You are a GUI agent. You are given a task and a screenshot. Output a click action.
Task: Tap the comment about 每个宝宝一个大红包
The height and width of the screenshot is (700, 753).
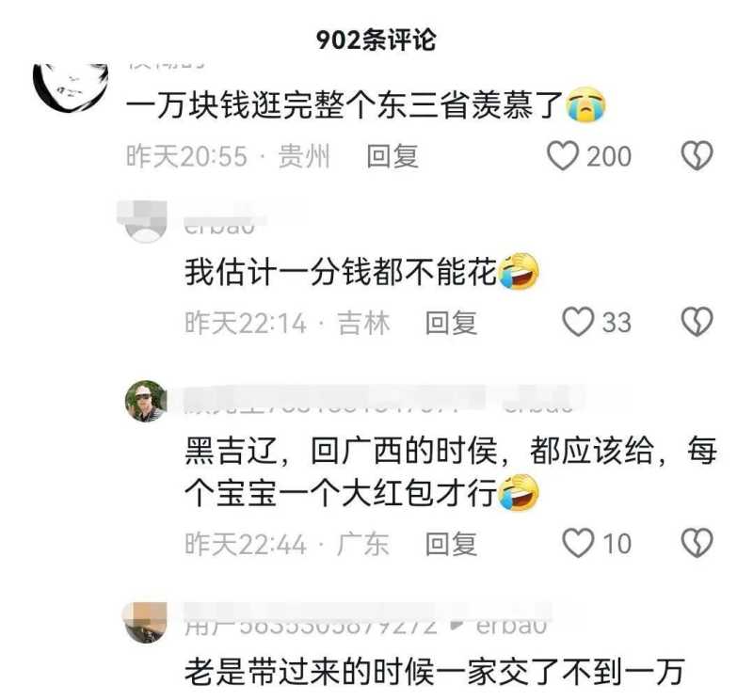click(450, 472)
